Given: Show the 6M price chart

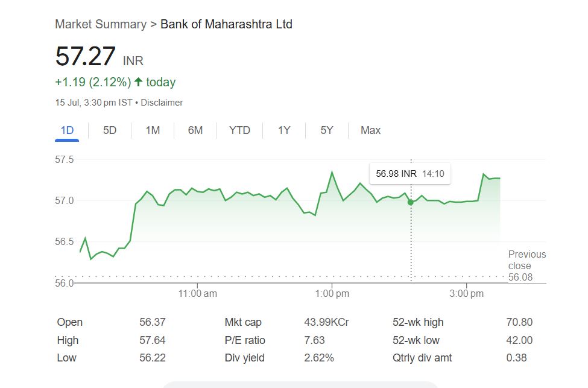Looking at the screenshot, I should coord(195,130).
